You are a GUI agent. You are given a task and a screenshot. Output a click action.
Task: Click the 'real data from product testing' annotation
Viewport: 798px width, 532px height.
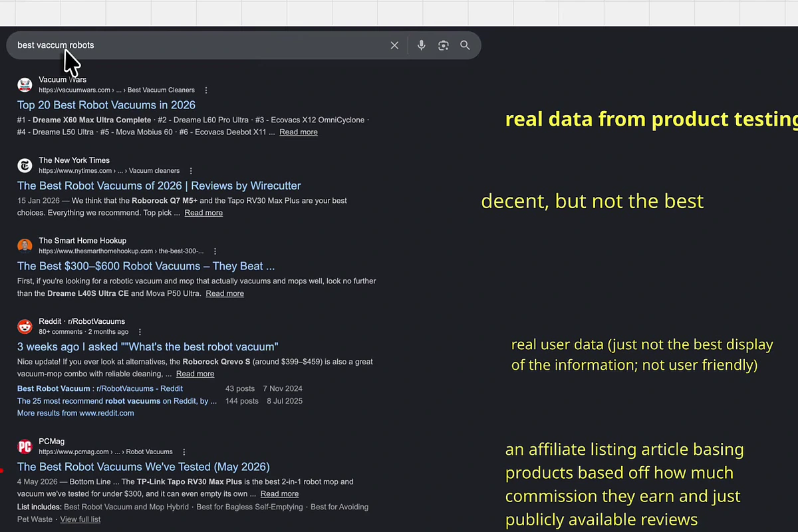[652, 119]
